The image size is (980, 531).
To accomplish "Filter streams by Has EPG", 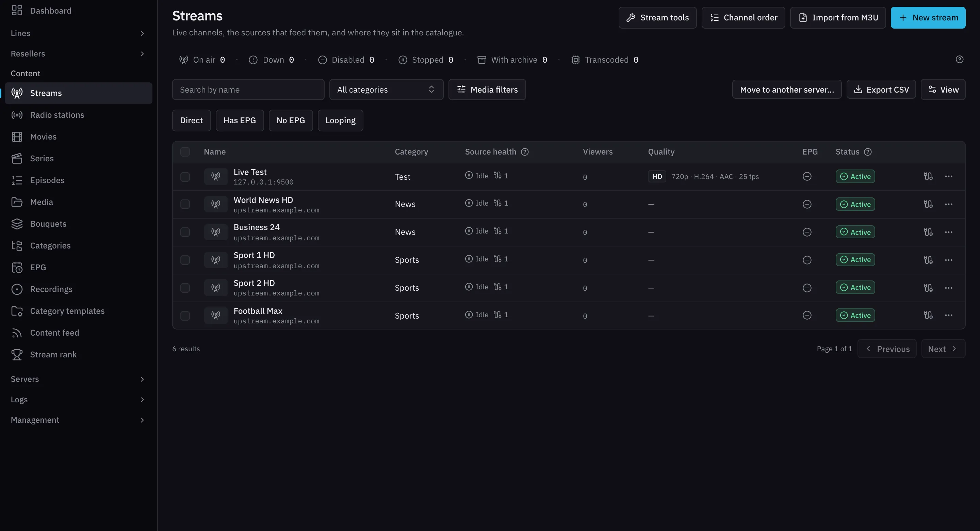I will click(240, 120).
